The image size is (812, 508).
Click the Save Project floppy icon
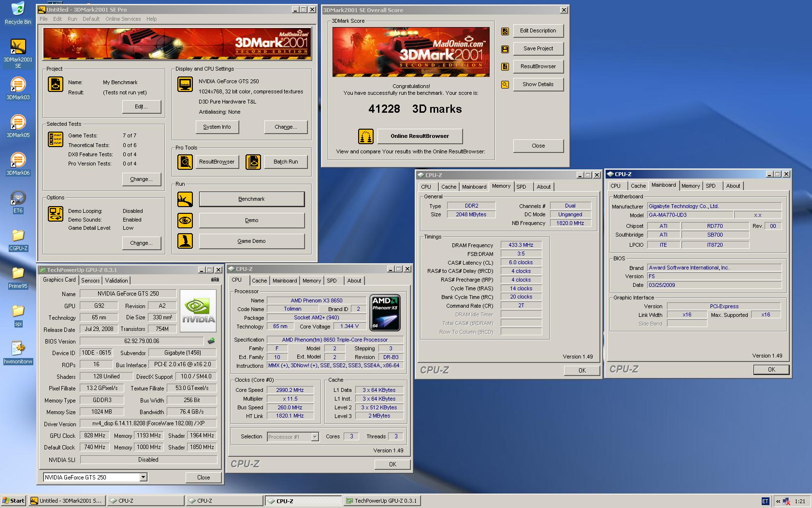coord(505,49)
